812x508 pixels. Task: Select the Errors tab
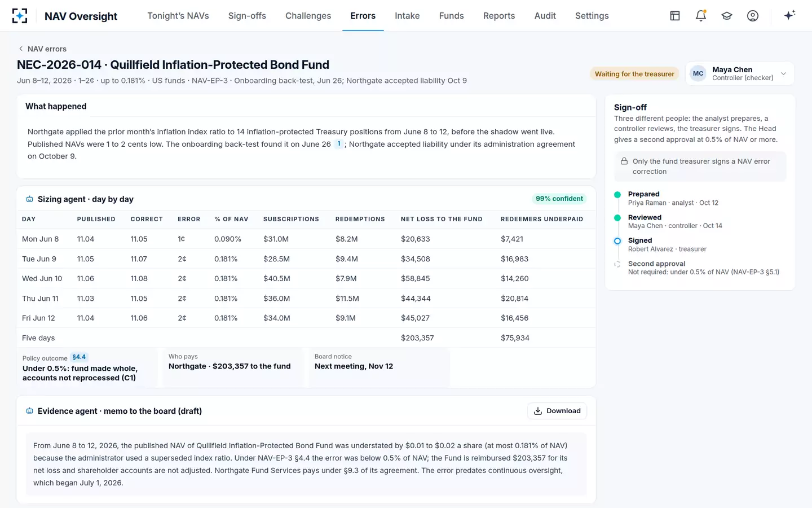363,16
